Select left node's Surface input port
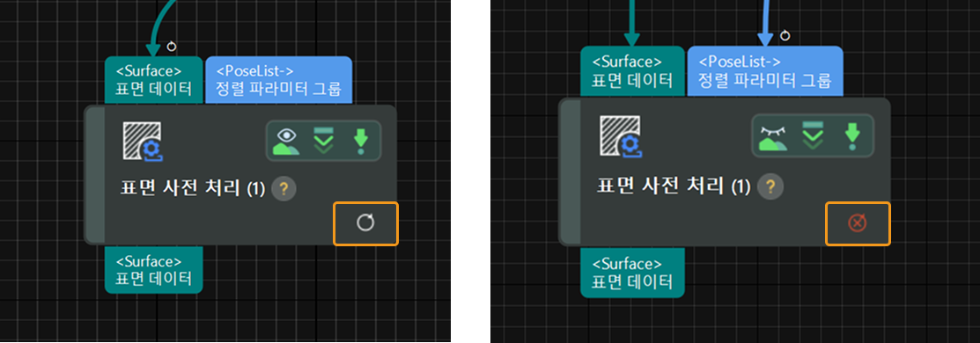 (154, 80)
